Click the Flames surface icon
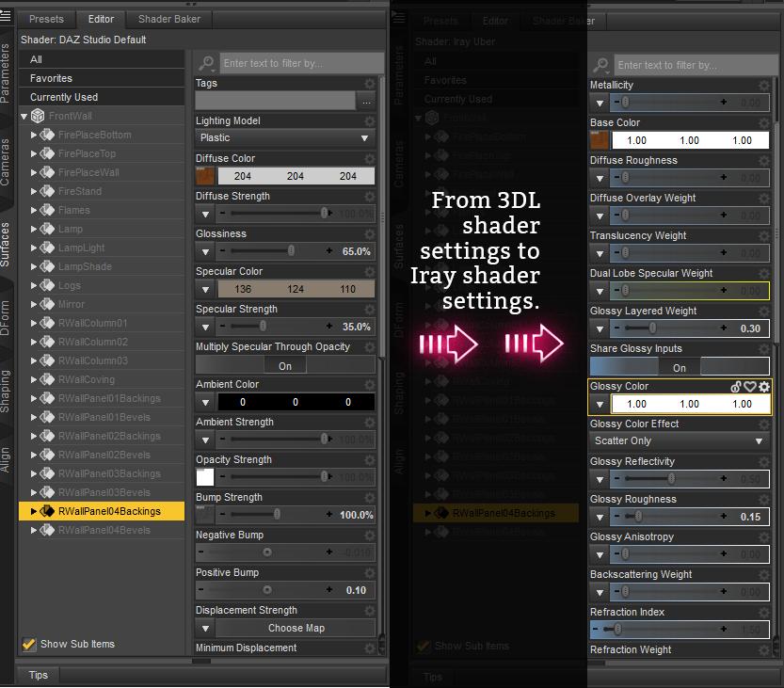This screenshot has width=784, height=688. click(47, 210)
